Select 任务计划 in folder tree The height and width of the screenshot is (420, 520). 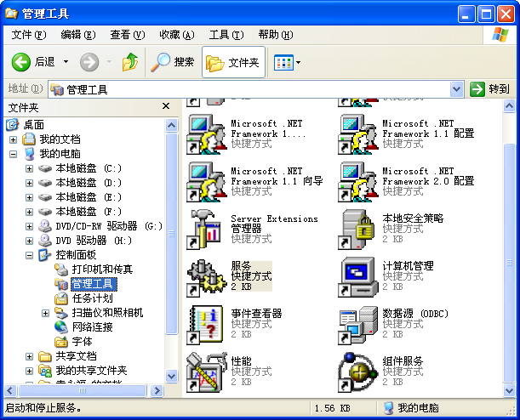point(93,298)
